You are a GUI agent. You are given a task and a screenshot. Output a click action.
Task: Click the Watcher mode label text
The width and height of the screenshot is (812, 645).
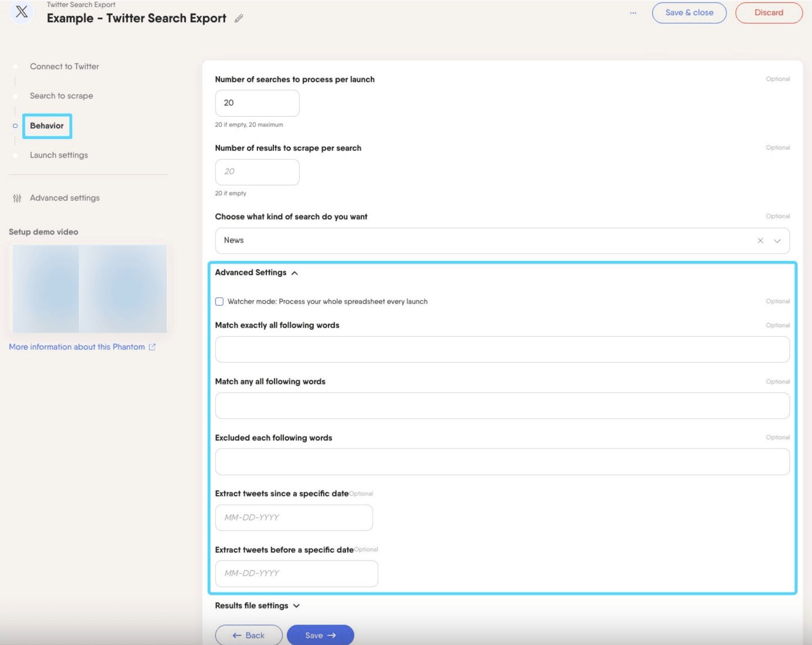[328, 302]
